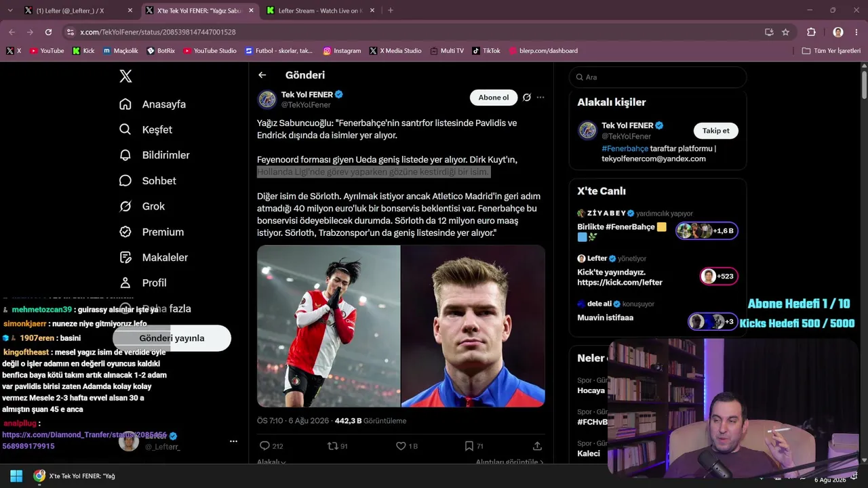The height and width of the screenshot is (488, 868).
Task: Open the YouTube bookmark
Action: coord(47,51)
